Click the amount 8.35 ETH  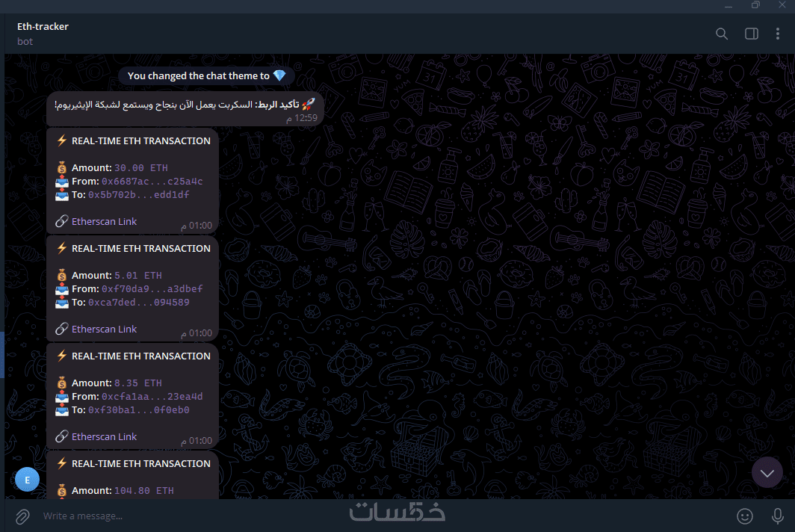coord(138,383)
